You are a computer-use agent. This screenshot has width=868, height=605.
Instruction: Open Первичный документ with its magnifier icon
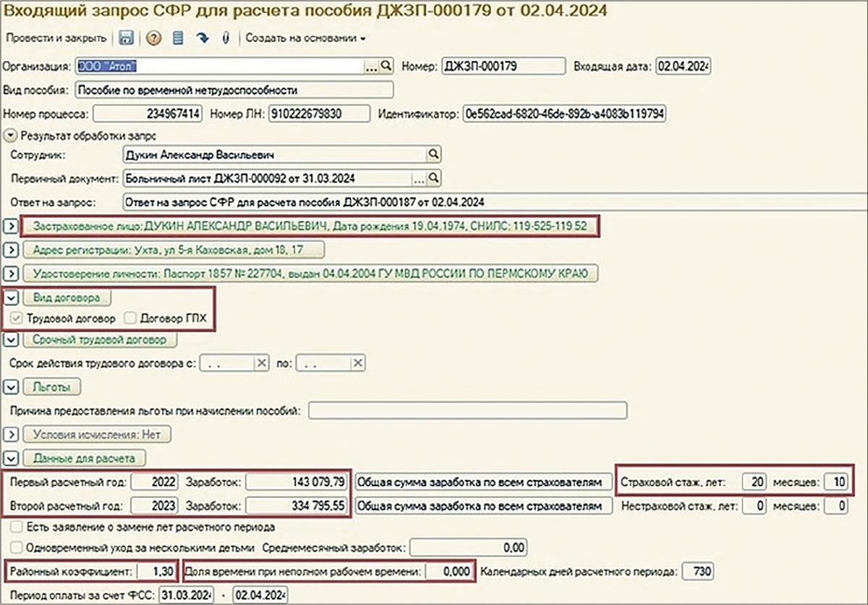coord(433,177)
